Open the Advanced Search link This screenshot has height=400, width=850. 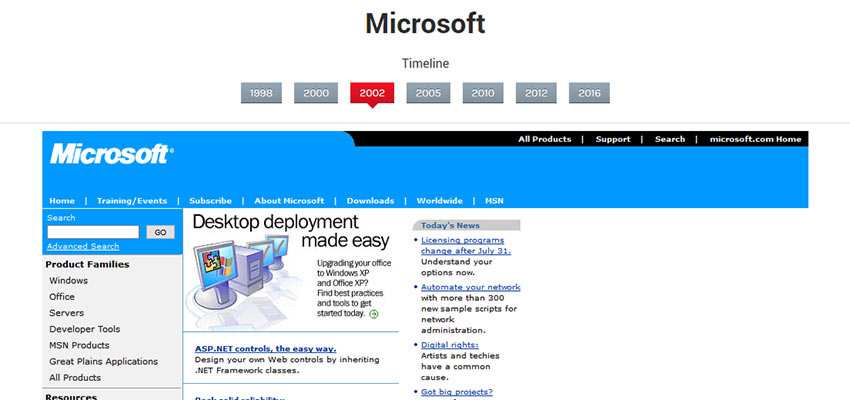(83, 246)
